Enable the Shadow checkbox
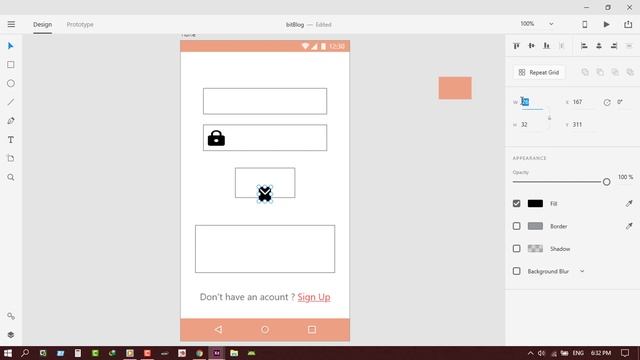 click(x=516, y=248)
